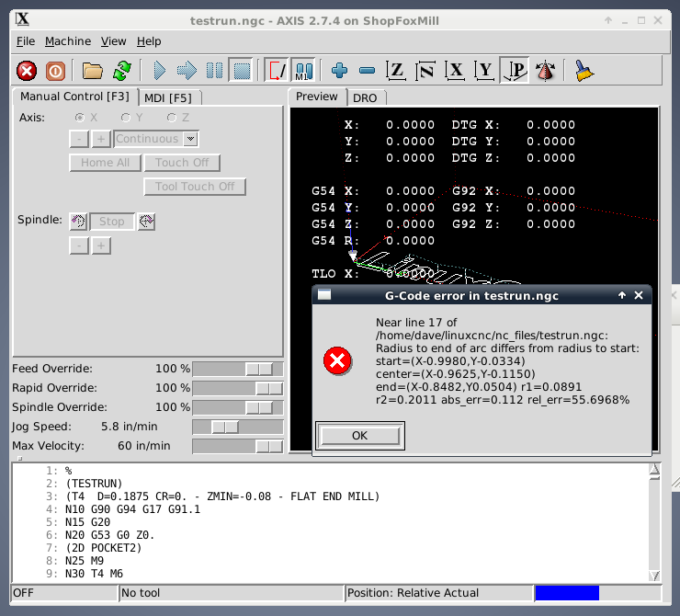Step program with the right arrow icon

[187, 70]
